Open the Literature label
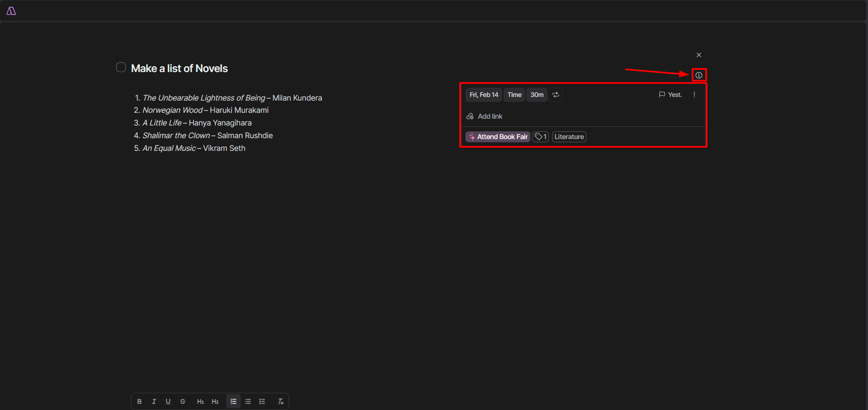The width and height of the screenshot is (868, 410). click(569, 137)
